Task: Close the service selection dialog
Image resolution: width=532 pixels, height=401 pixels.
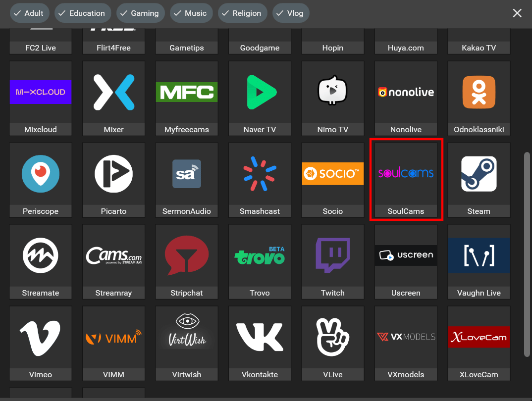Action: coord(517,13)
